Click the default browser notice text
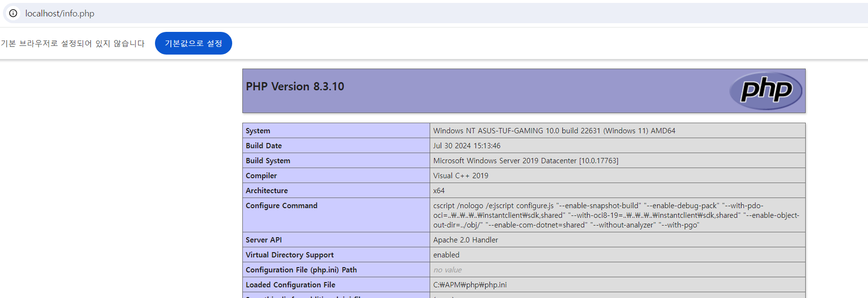Screen dimensions: 868x298 pos(72,43)
